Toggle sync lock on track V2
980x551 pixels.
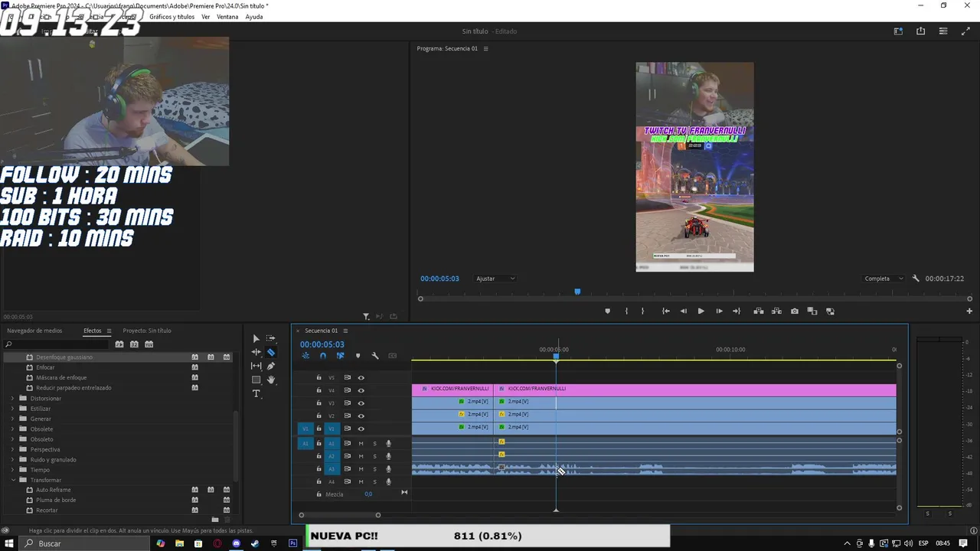coord(347,416)
